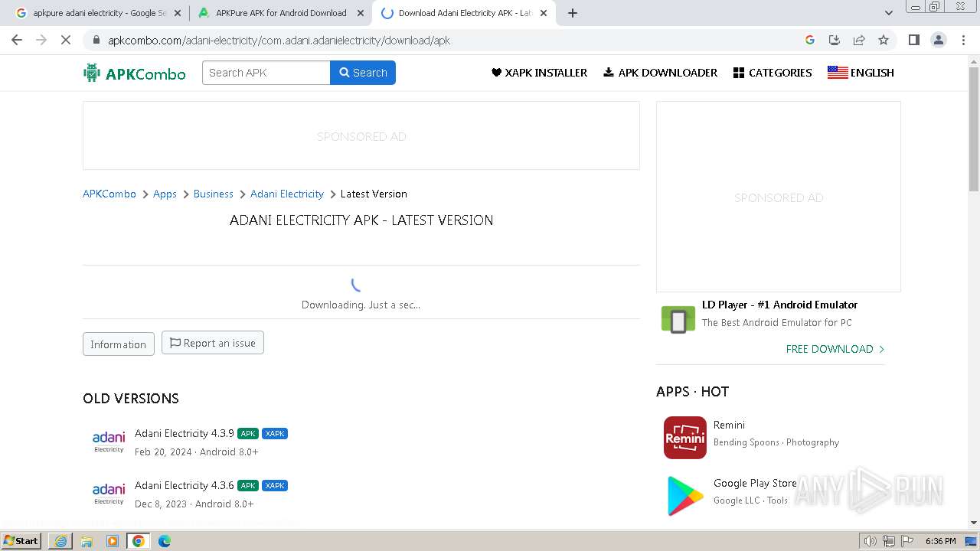Image resolution: width=980 pixels, height=551 pixels.
Task: Click the install/download page icon in address bar
Action: [x=835, y=40]
